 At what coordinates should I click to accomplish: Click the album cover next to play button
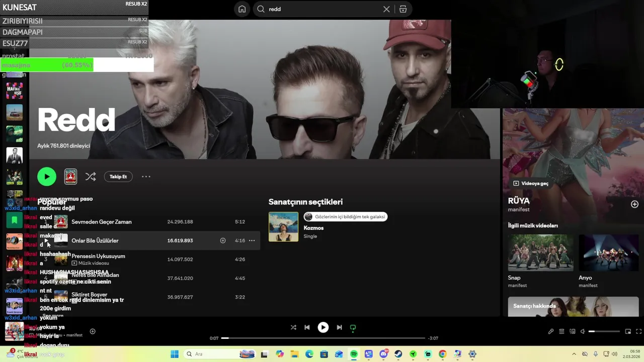coord(70,176)
